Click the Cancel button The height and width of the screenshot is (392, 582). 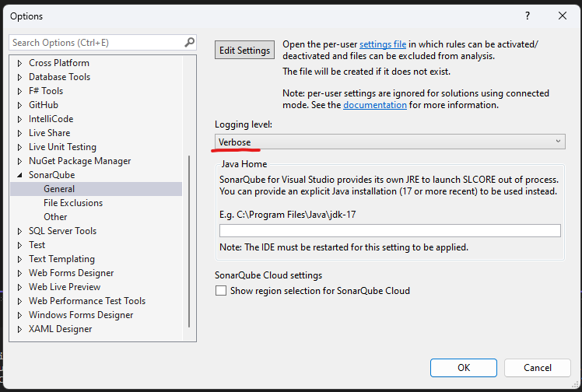pos(537,368)
